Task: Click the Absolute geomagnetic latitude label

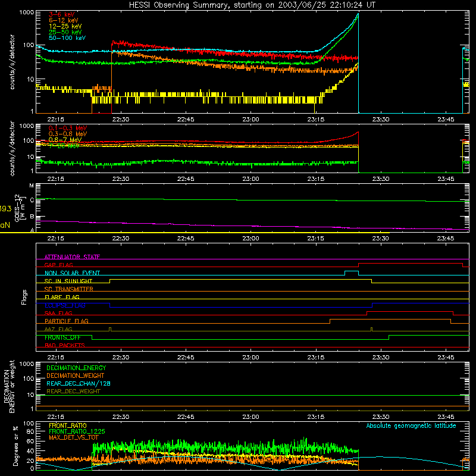Action: click(x=411, y=425)
